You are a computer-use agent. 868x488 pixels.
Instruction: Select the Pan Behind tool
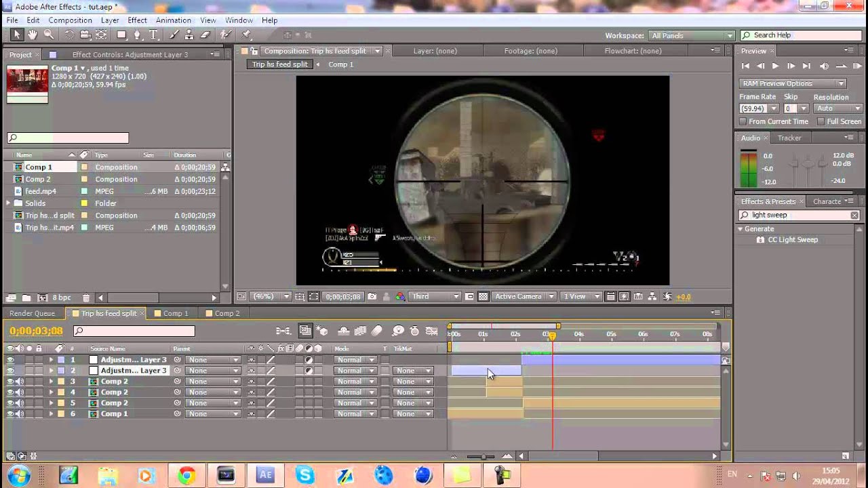101,35
